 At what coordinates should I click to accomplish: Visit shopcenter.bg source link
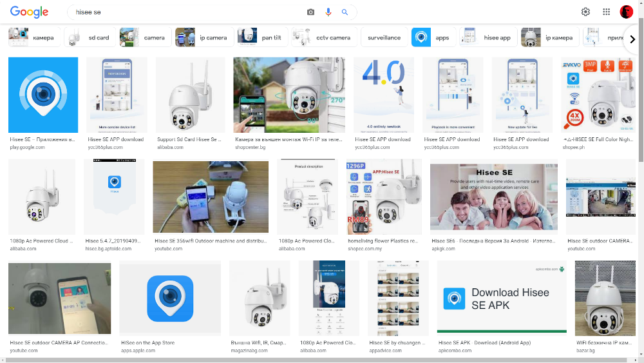click(x=250, y=147)
